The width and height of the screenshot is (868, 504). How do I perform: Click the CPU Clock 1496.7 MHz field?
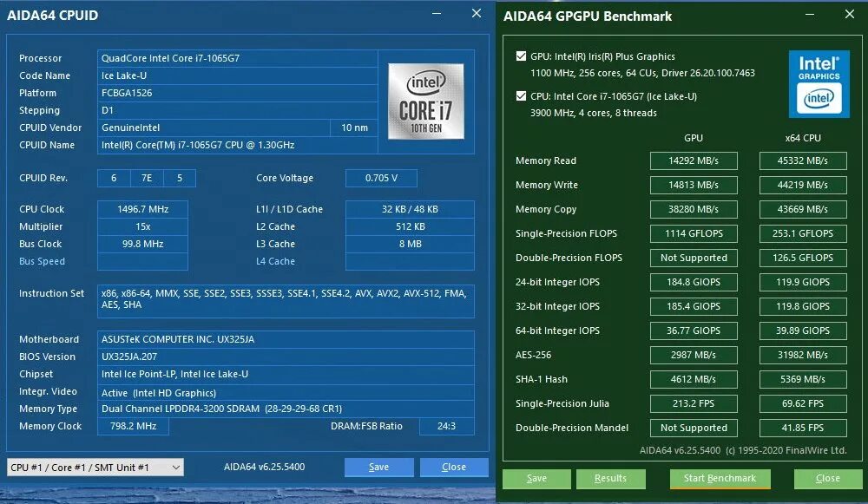(x=143, y=209)
